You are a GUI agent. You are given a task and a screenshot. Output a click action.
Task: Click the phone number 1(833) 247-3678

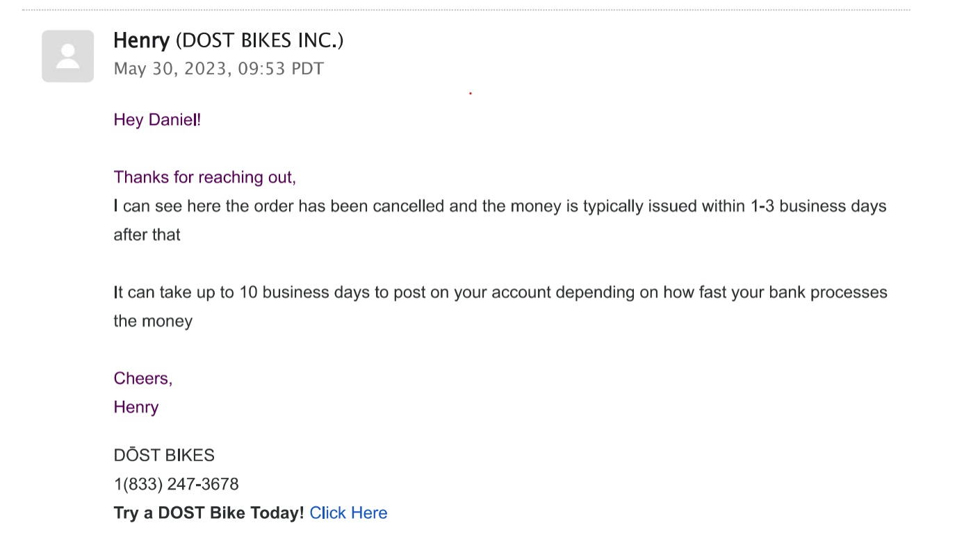point(176,484)
